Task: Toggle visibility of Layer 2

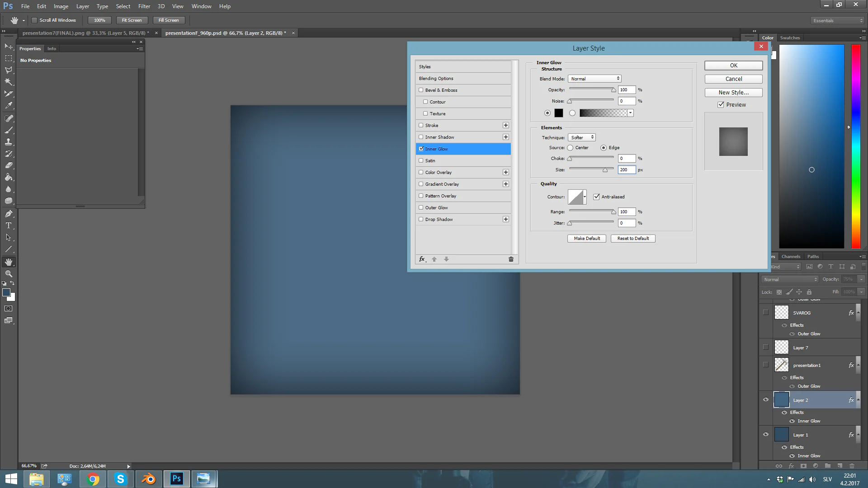Action: coord(766,399)
